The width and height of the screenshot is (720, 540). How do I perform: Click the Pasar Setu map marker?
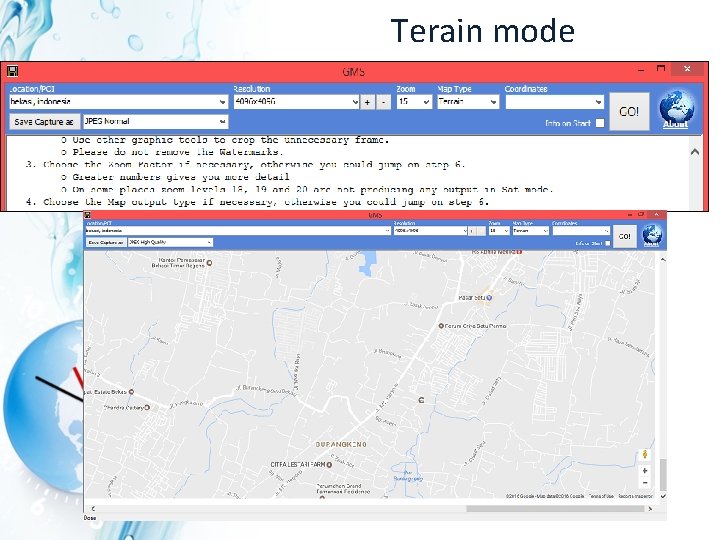[489, 298]
